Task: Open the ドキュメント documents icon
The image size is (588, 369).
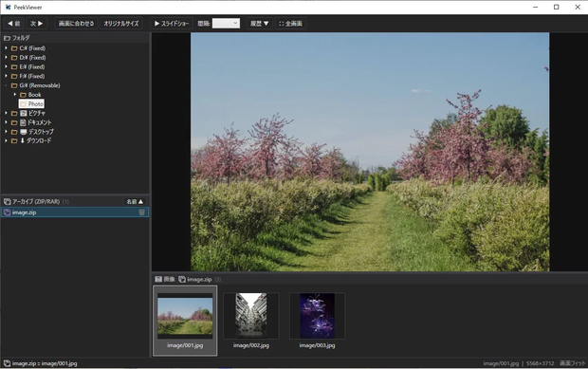Action: [x=23, y=122]
